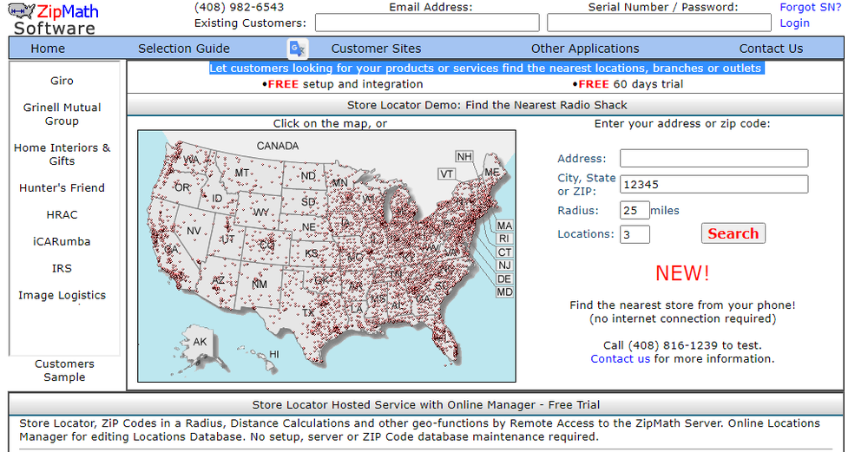Click the highlighted Let customers banner text

pyautogui.click(x=486, y=68)
